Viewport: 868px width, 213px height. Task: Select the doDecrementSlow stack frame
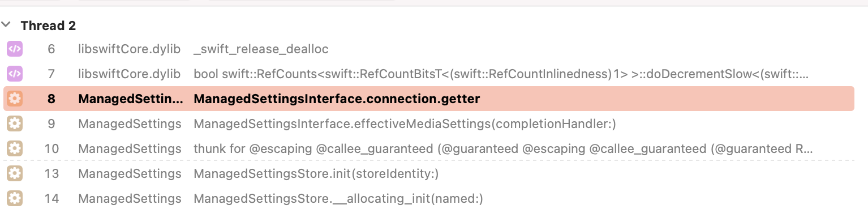click(428, 74)
